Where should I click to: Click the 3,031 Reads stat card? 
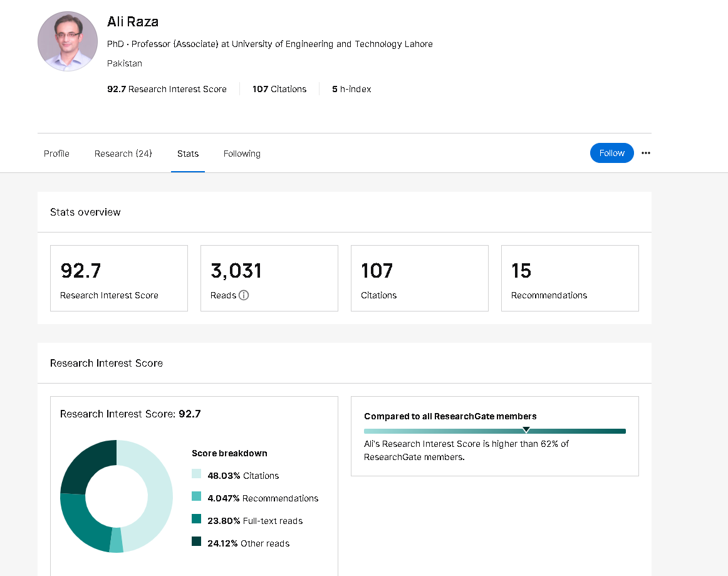pyautogui.click(x=269, y=278)
